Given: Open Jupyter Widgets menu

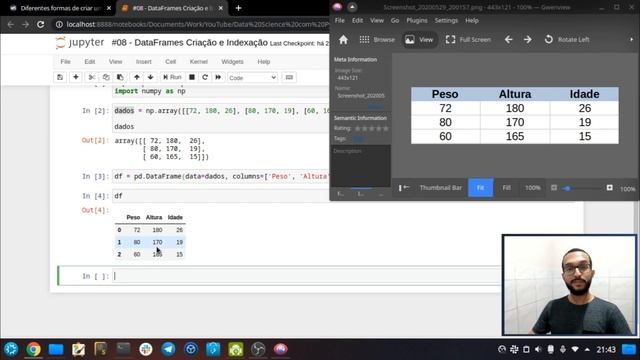Looking at the screenshot, I should (x=232, y=62).
